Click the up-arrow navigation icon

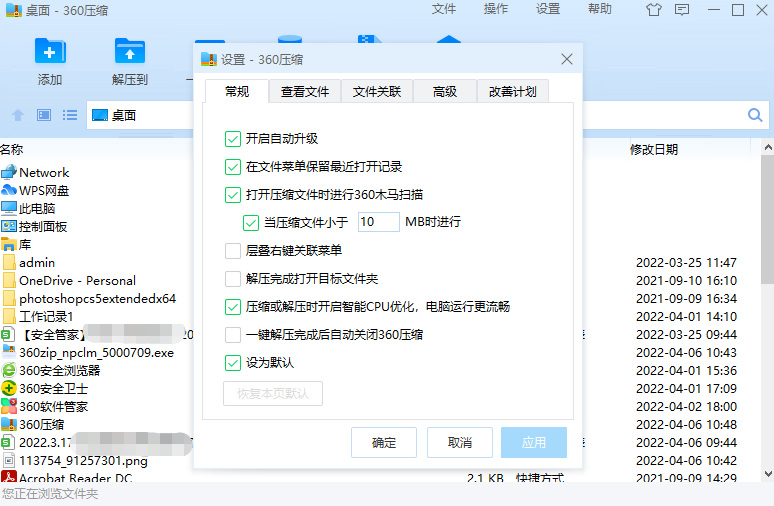point(18,116)
